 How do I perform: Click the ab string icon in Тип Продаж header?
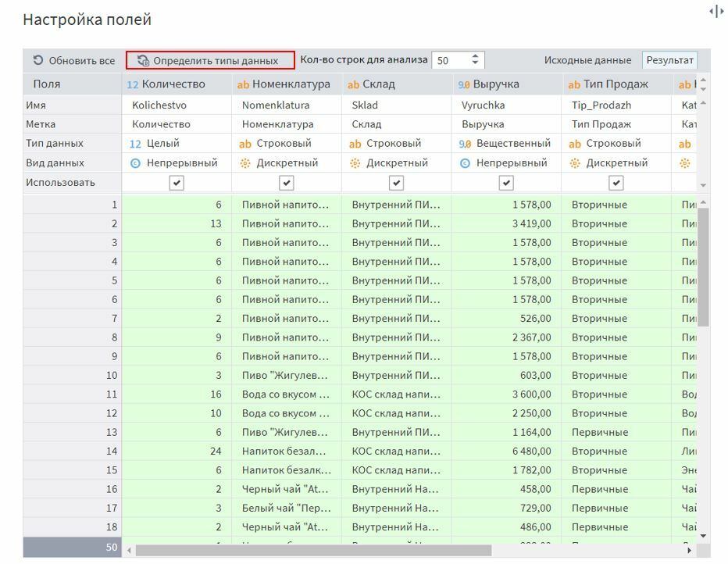click(x=574, y=84)
